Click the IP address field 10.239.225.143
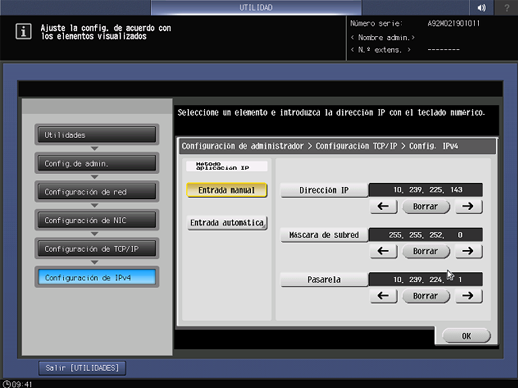This screenshot has height=388, width=518. click(425, 190)
